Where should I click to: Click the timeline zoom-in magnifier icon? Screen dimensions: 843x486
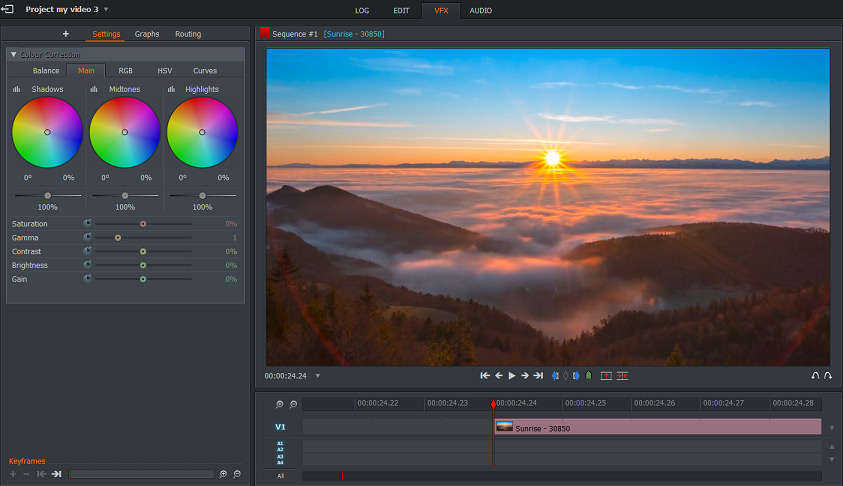click(x=279, y=404)
